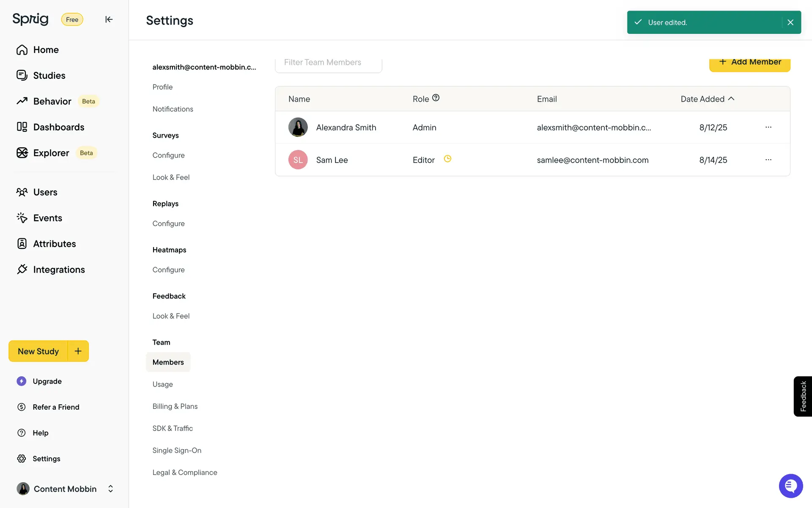The height and width of the screenshot is (508, 812).
Task: Expand Content Mobbin workspace switcher
Action: [x=110, y=489]
